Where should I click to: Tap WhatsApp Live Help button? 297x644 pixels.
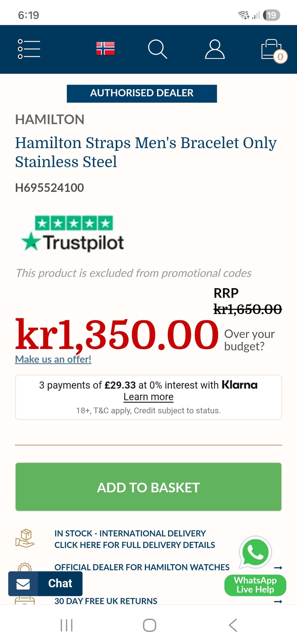[255, 585]
